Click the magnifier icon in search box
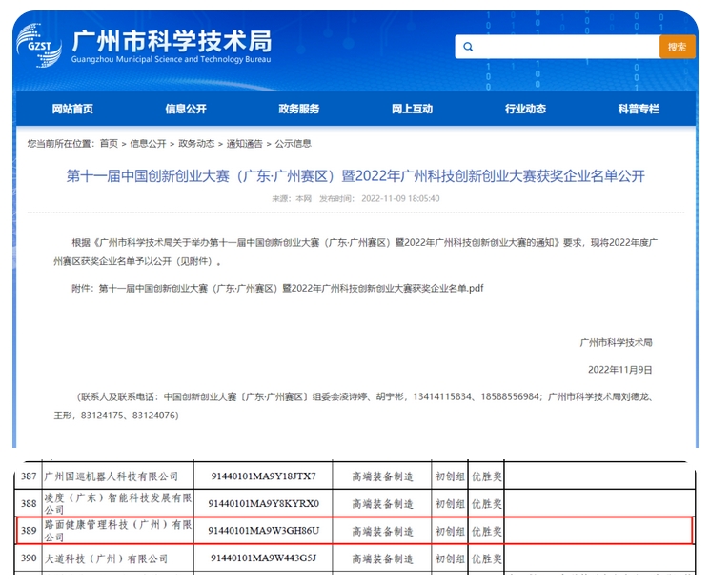 (x=468, y=47)
